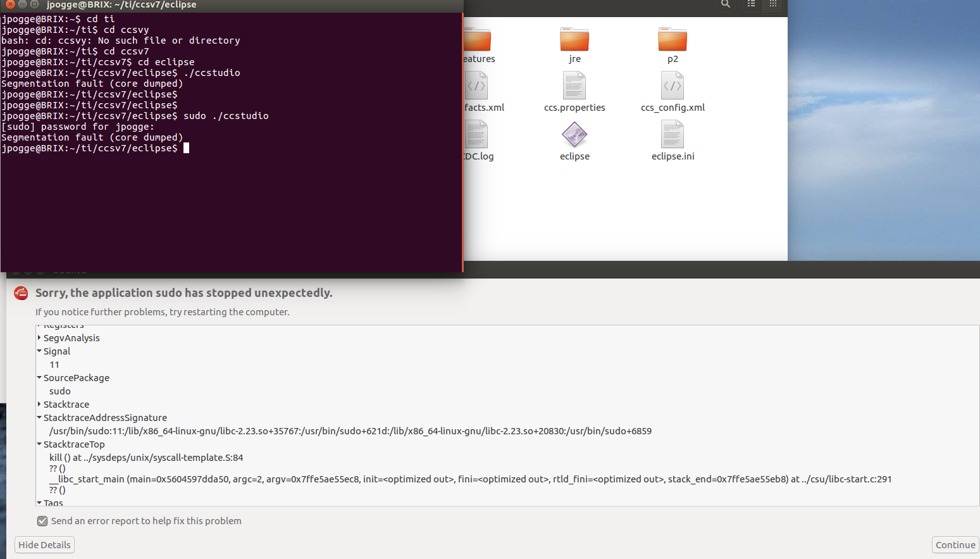Switch file manager to list view
The height and width of the screenshot is (559, 980).
[751, 4]
